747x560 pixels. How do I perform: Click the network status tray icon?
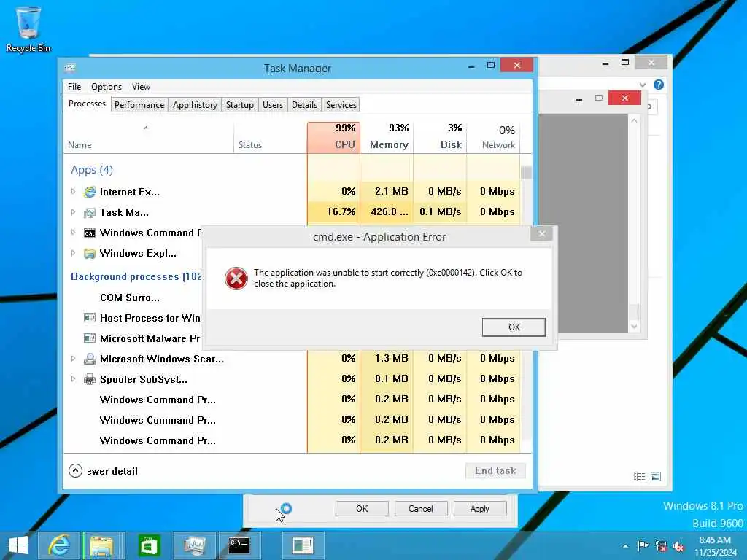pyautogui.click(x=661, y=545)
